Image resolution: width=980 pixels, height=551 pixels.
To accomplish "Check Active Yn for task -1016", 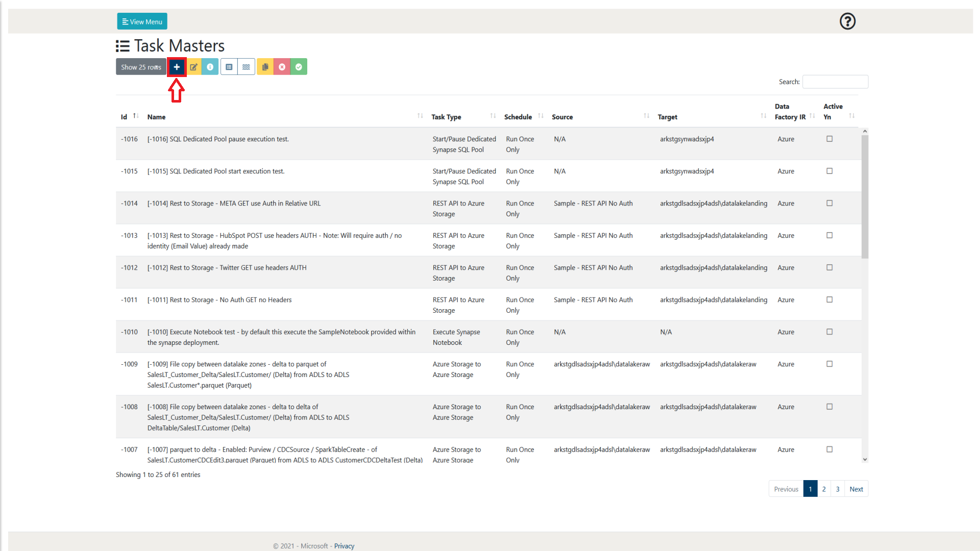I will 829,139.
